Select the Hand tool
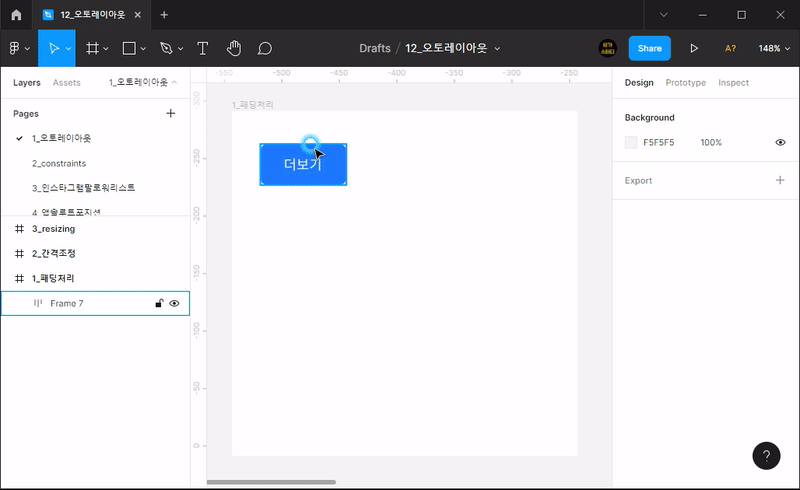The image size is (800, 490). (234, 48)
